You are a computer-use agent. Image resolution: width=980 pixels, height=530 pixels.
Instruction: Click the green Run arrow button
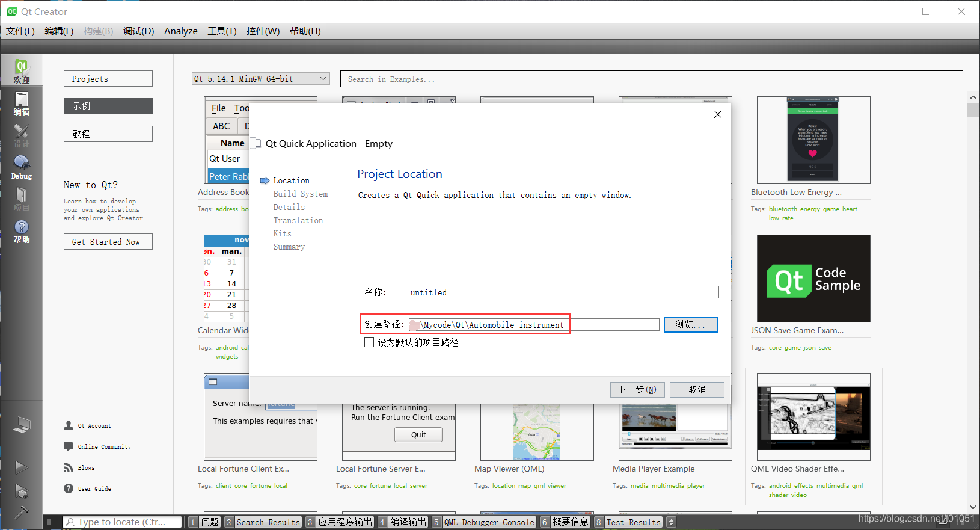point(21,467)
